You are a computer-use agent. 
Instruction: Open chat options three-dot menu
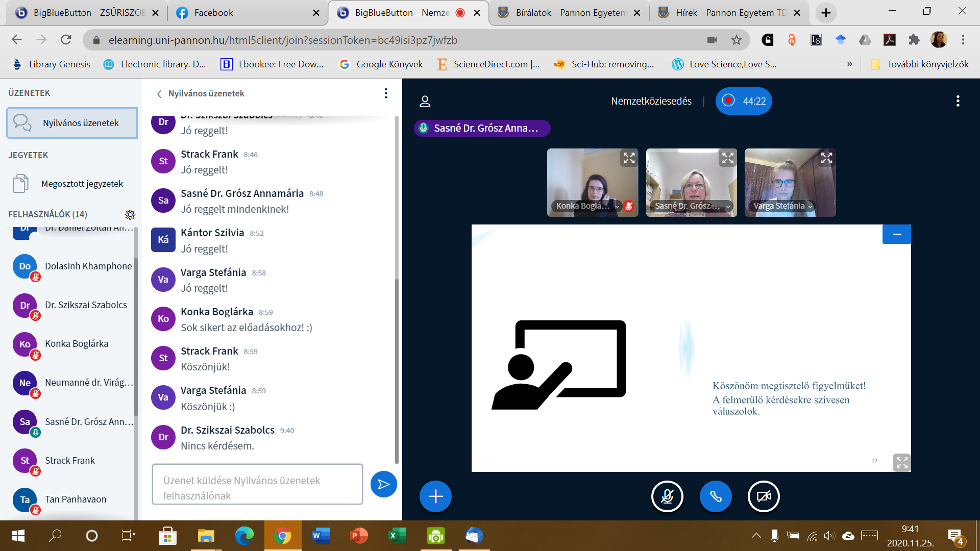pyautogui.click(x=386, y=93)
